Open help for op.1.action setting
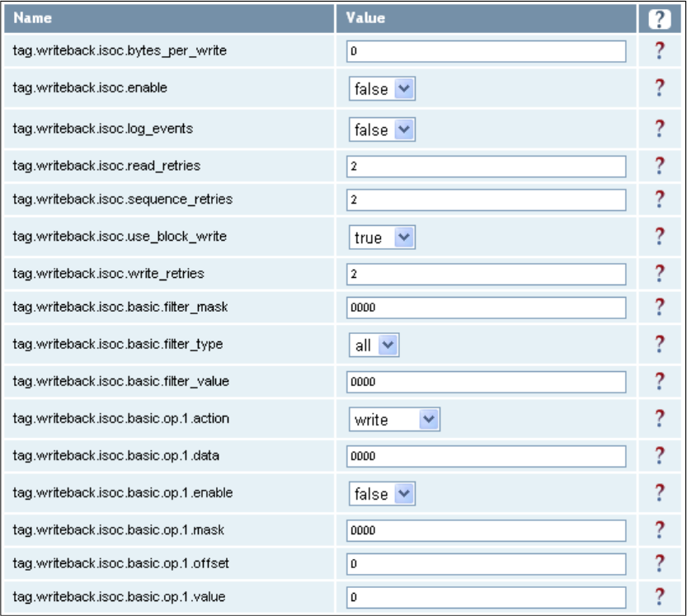 point(660,419)
